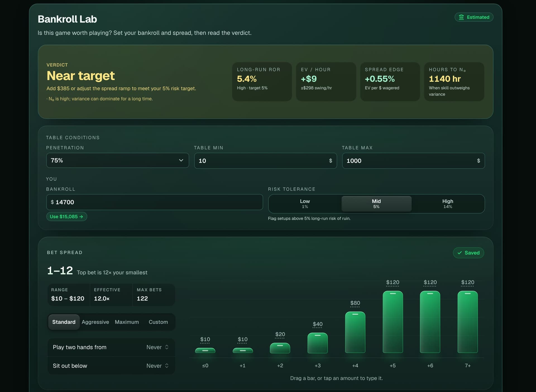
Task: Click the bet bar for count +6
Action: pos(430,322)
